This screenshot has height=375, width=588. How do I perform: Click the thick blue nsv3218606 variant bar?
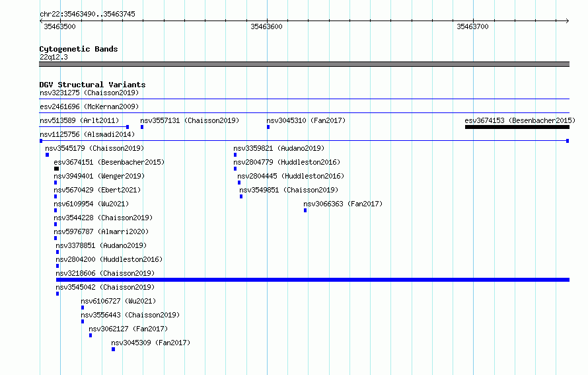pyautogui.click(x=312, y=280)
